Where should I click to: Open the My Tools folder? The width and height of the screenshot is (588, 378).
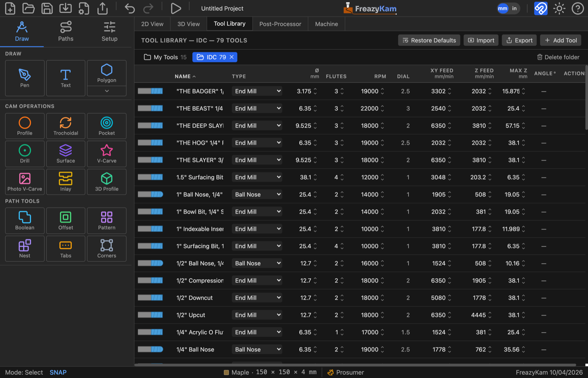point(165,57)
